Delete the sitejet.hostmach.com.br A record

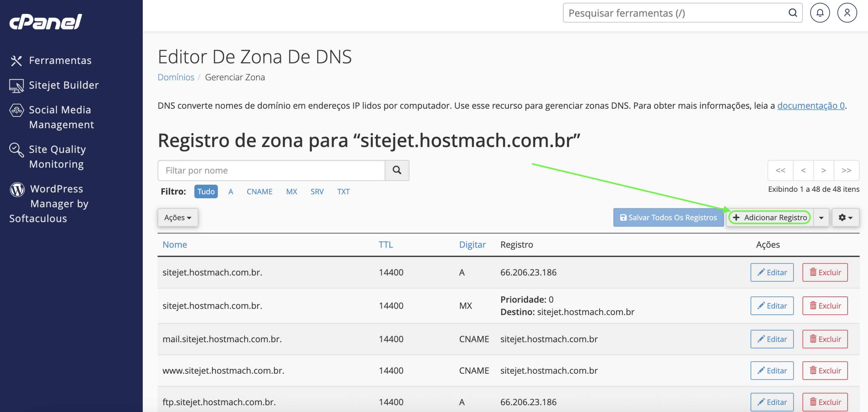pos(825,272)
